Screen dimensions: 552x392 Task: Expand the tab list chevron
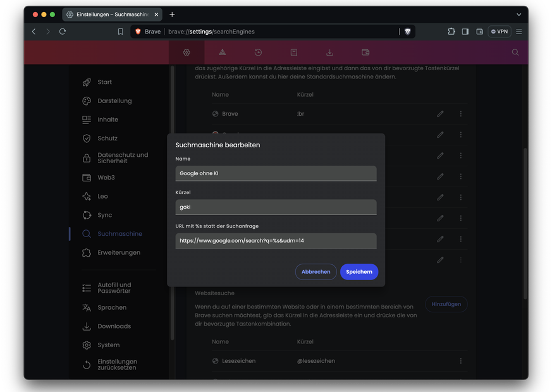click(518, 15)
